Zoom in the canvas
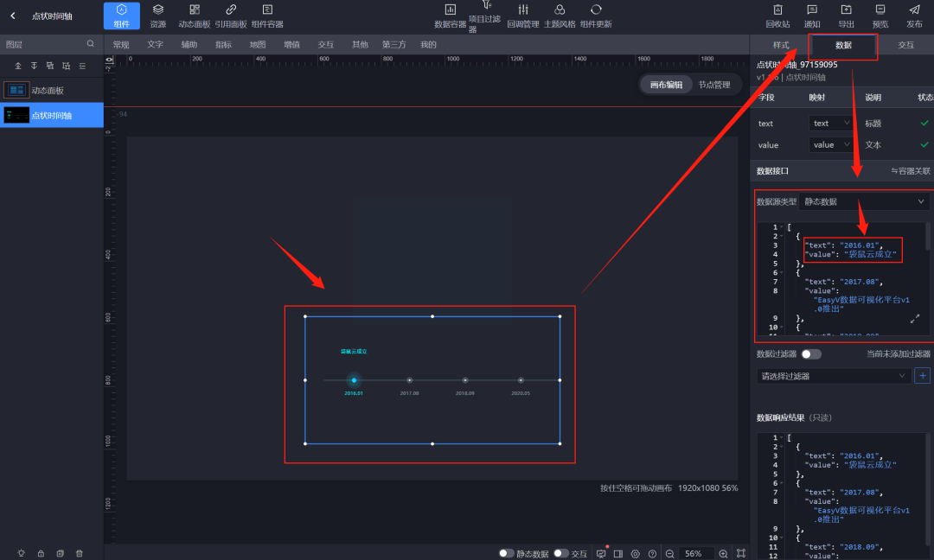Screen dimensions: 934x560 click(x=723, y=553)
